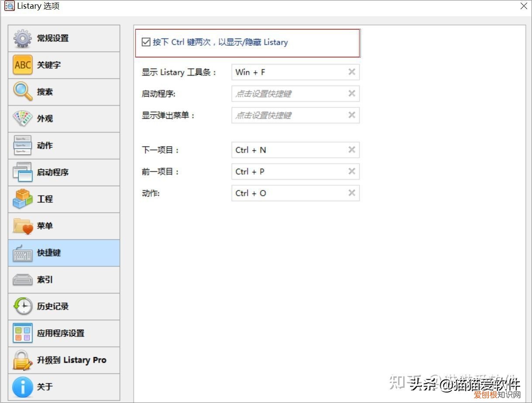Click the folder heart icon for 菜单

22,226
